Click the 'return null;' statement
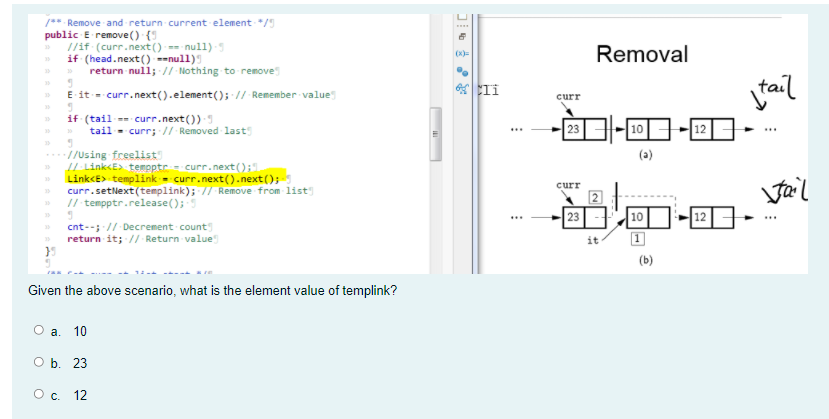This screenshot has width=829, height=419. (123, 71)
